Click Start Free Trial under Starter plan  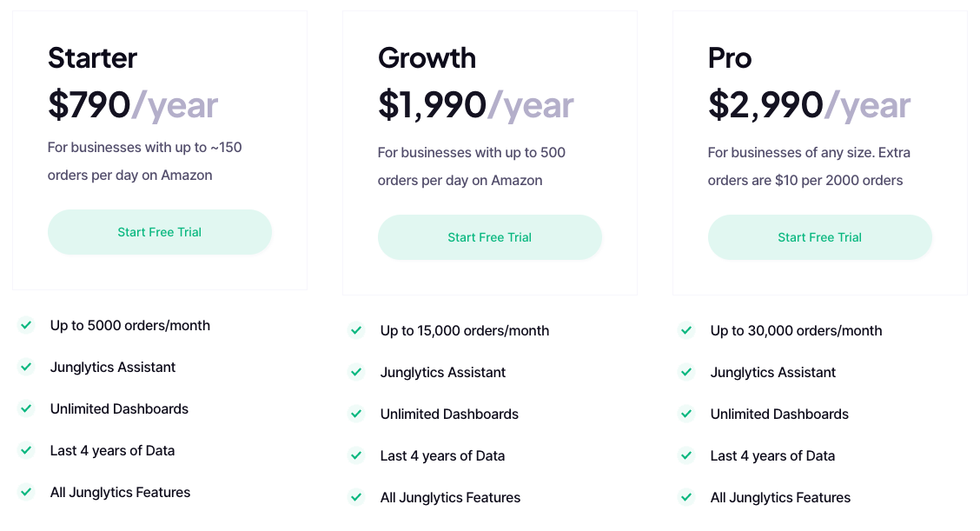coord(160,232)
